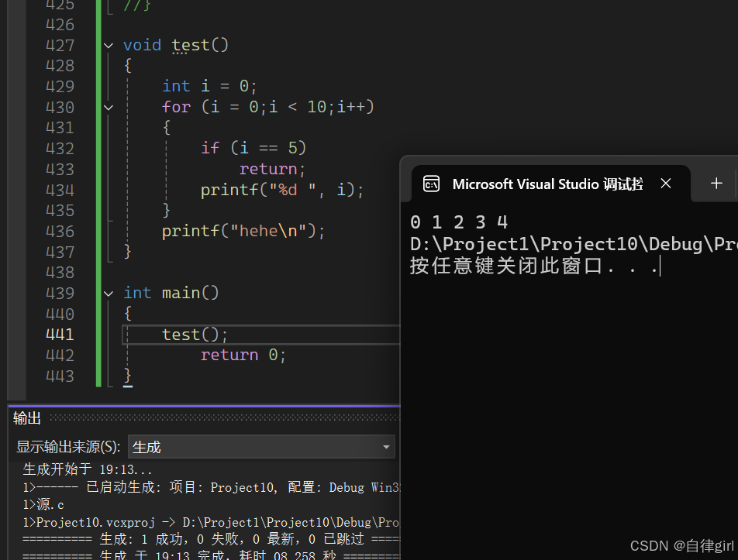The image size is (738, 560).
Task: Click line number 430 in the gutter
Action: pos(60,107)
